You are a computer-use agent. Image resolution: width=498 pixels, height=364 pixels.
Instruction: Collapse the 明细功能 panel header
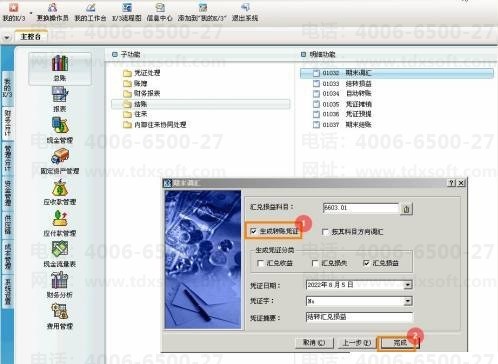click(303, 54)
